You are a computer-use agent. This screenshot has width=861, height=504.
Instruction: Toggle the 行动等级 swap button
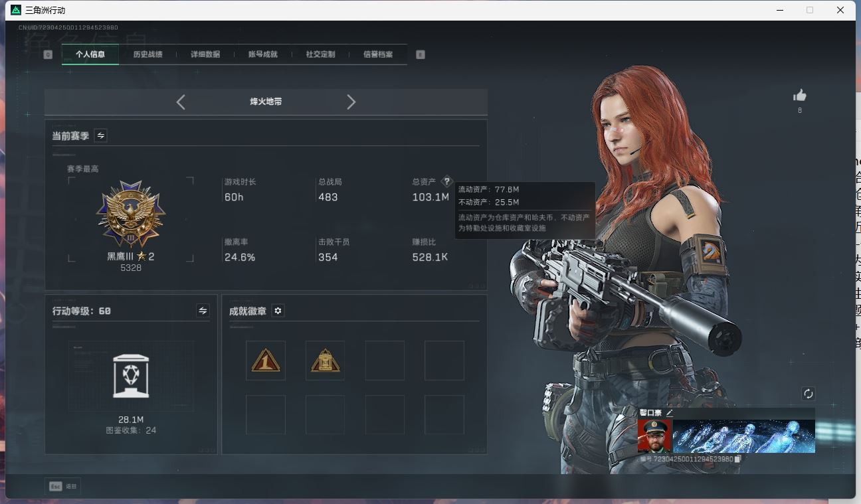(x=203, y=311)
